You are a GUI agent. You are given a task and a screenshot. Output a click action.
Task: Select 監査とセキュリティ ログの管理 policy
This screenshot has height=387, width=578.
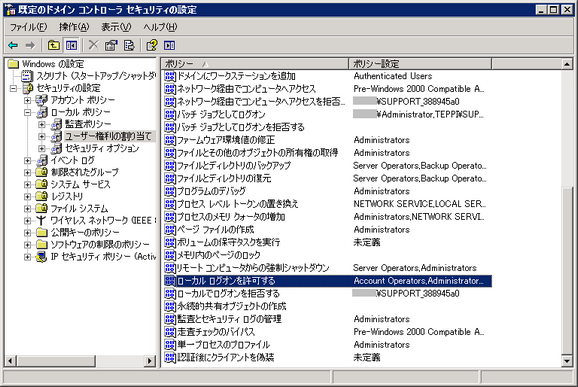(229, 319)
